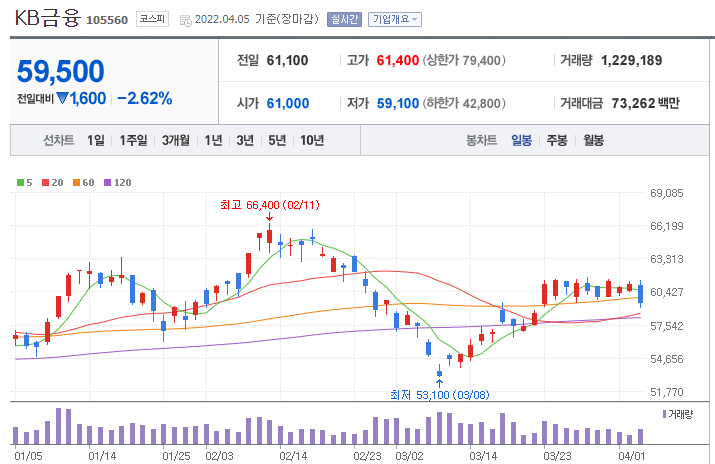Click the high price 61,400
Image resolution: width=715 pixels, height=464 pixels.
click(x=398, y=60)
